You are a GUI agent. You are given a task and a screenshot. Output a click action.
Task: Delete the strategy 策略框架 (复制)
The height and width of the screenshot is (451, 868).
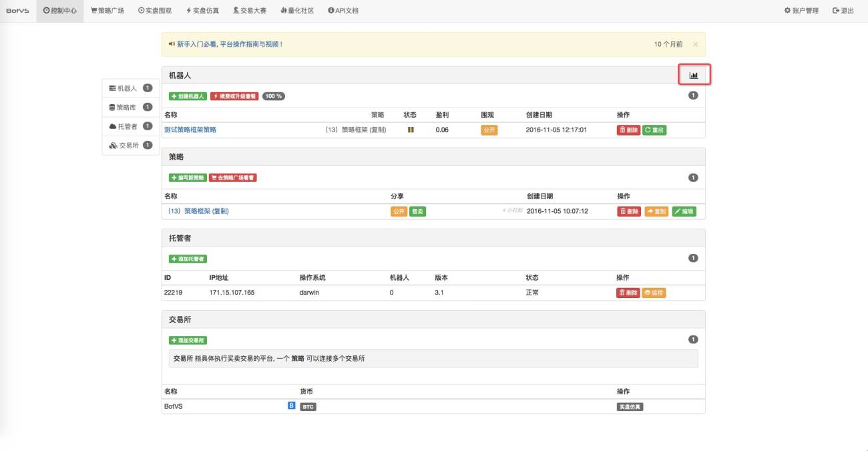[629, 211]
